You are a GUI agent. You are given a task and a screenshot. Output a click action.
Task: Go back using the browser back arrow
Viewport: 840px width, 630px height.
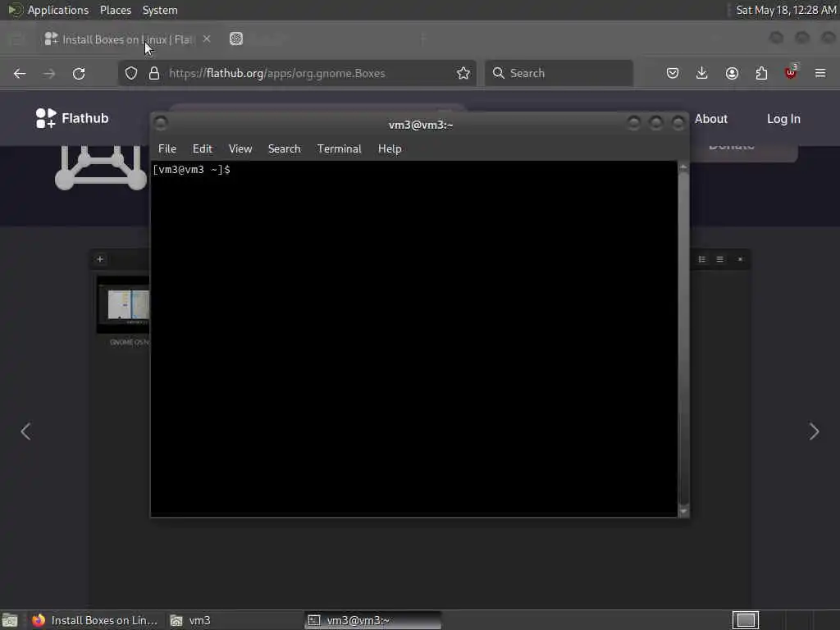point(20,73)
